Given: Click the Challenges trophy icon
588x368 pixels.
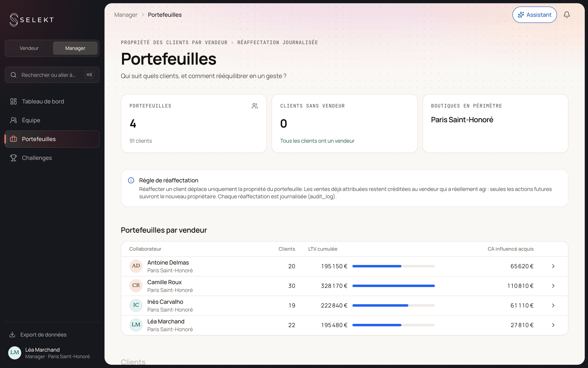Looking at the screenshot, I should pyautogui.click(x=13, y=158).
